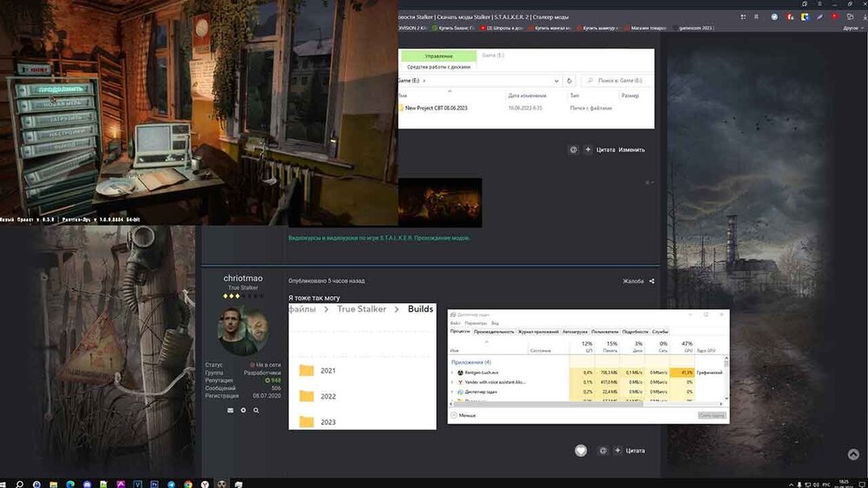868x488 pixels.
Task: Click the Магазин товаров bookmark
Action: 649,28
